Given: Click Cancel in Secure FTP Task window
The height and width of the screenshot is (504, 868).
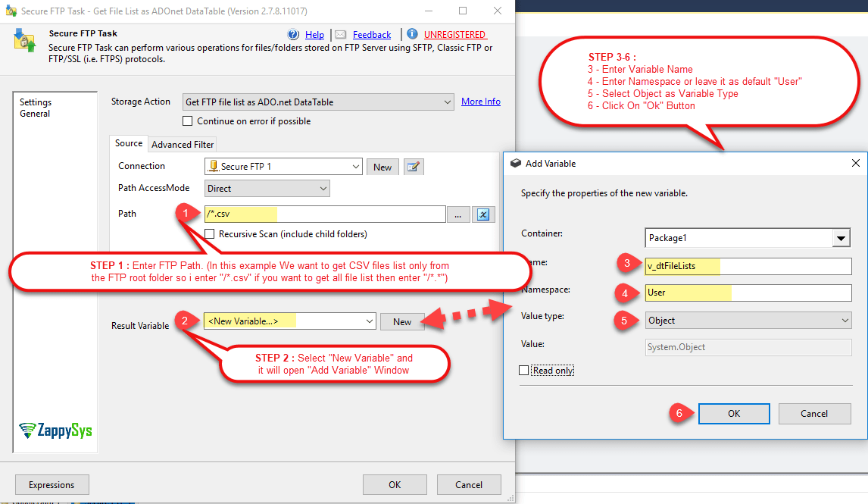Looking at the screenshot, I should tap(469, 484).
